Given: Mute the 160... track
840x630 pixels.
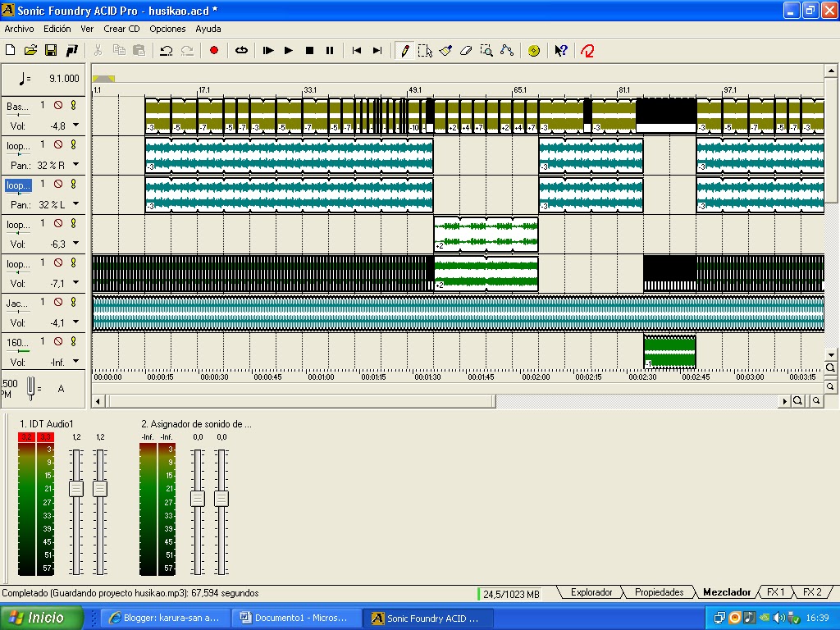Looking at the screenshot, I should pos(58,342).
